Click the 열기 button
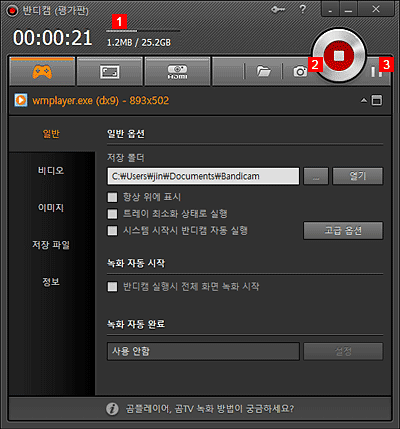 [358, 176]
